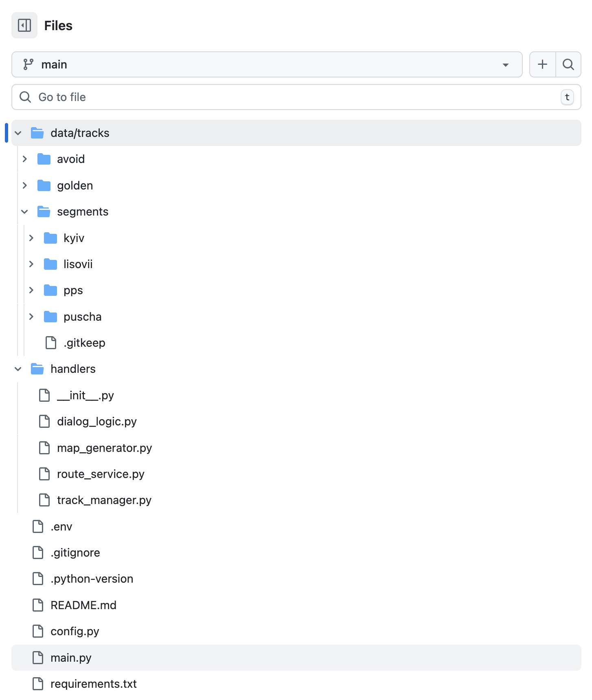Viewport: 592px width, 700px height.
Task: Click the plus icon to add file
Action: (542, 64)
